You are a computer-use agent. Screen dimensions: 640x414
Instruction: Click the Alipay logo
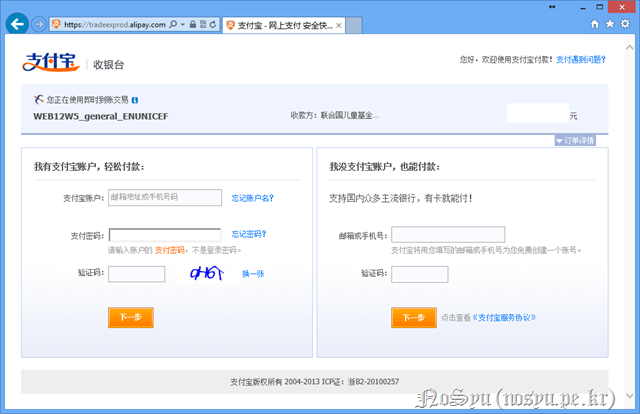[x=52, y=64]
